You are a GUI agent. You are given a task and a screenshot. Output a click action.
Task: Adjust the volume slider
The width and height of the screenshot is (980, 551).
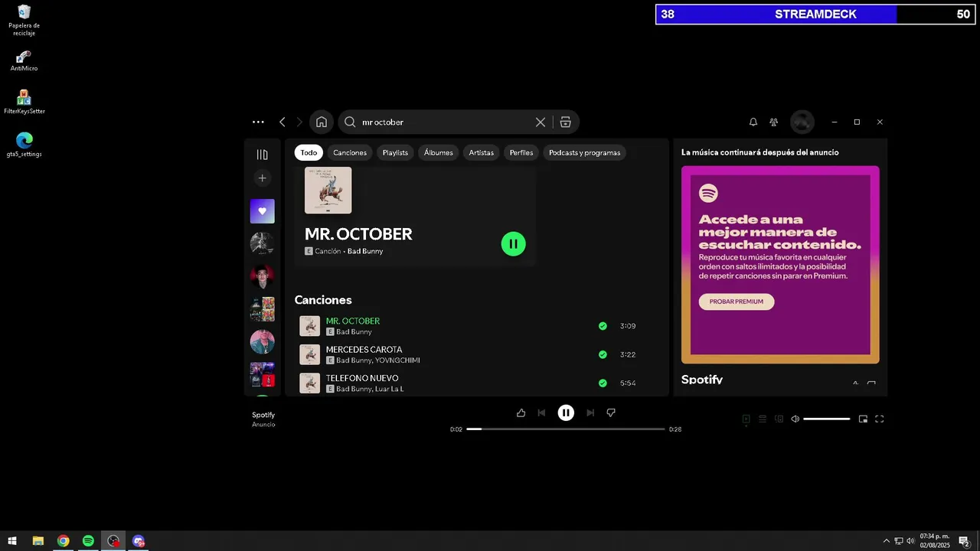coord(827,419)
